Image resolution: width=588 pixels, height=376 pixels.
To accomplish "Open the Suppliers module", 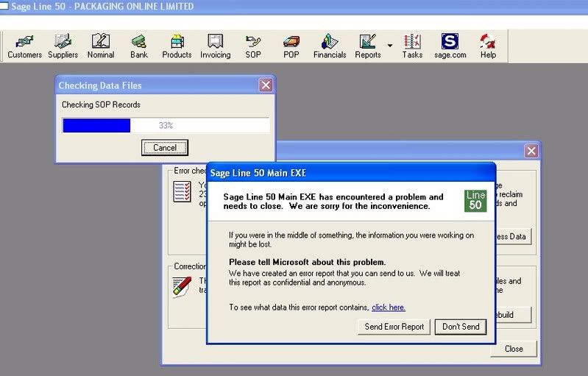I will click(x=63, y=46).
